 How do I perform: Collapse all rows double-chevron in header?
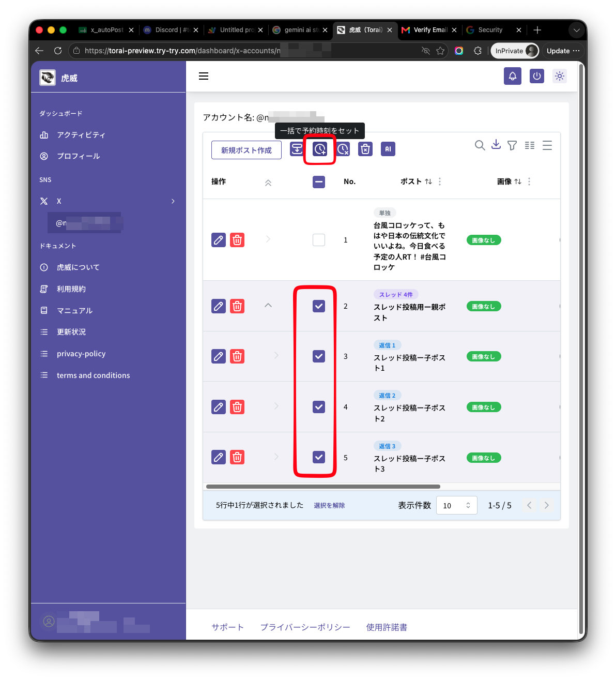(268, 183)
